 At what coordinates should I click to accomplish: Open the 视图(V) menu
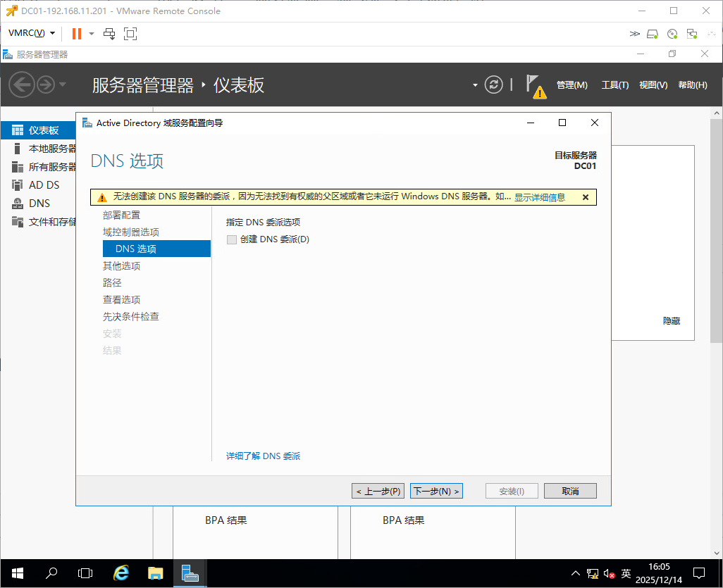[653, 85]
